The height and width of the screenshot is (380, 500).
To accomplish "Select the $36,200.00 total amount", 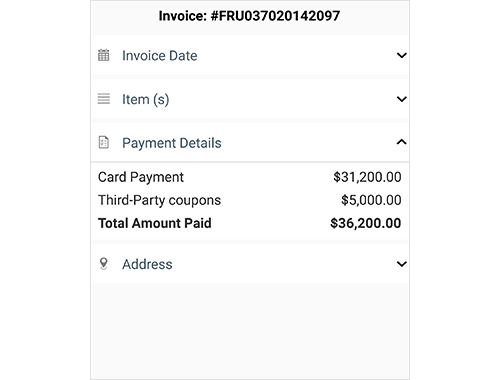I will point(366,223).
